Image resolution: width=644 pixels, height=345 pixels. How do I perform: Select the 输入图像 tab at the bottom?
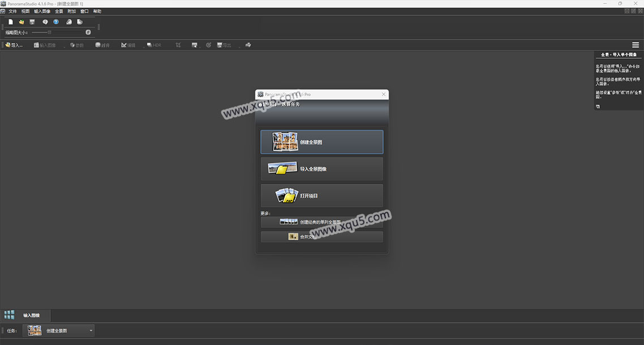(25, 316)
